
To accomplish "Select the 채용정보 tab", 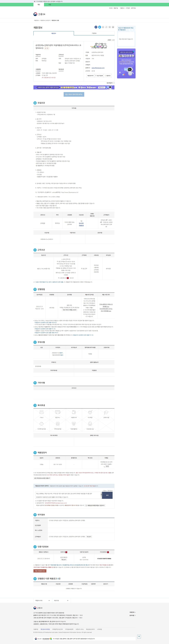I will (x=54, y=33).
